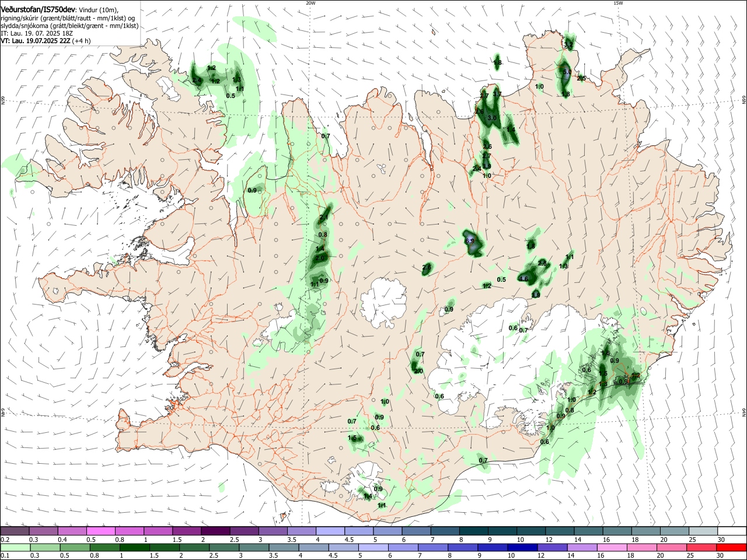The width and height of the screenshot is (747, 560).
Task: Click the 15W longitude label at the top edge
Action: coord(618,3)
